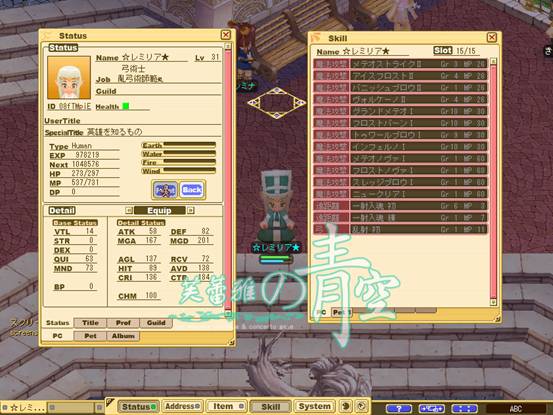The image size is (553, 415).
Task: Click the ABC input mode indicator
Action: (515, 409)
